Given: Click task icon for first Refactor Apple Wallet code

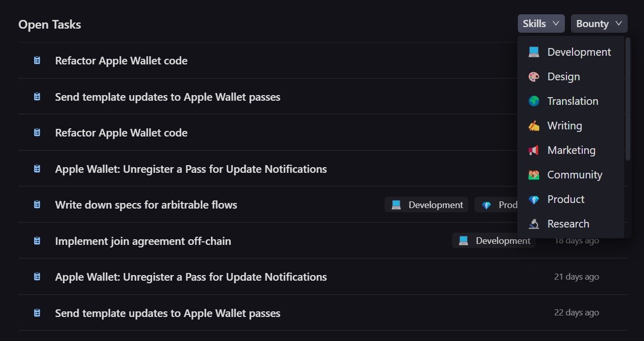Looking at the screenshot, I should pyautogui.click(x=37, y=60).
